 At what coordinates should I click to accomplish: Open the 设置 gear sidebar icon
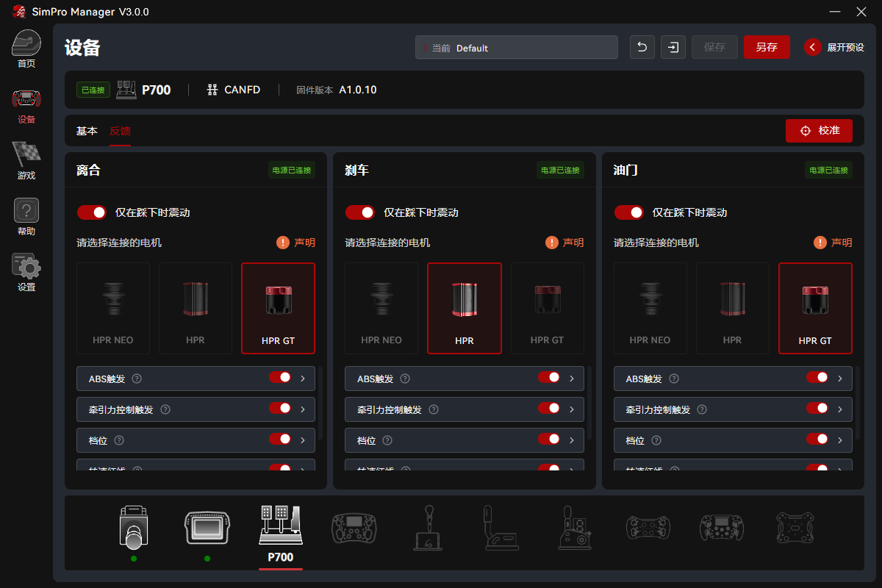click(x=26, y=267)
